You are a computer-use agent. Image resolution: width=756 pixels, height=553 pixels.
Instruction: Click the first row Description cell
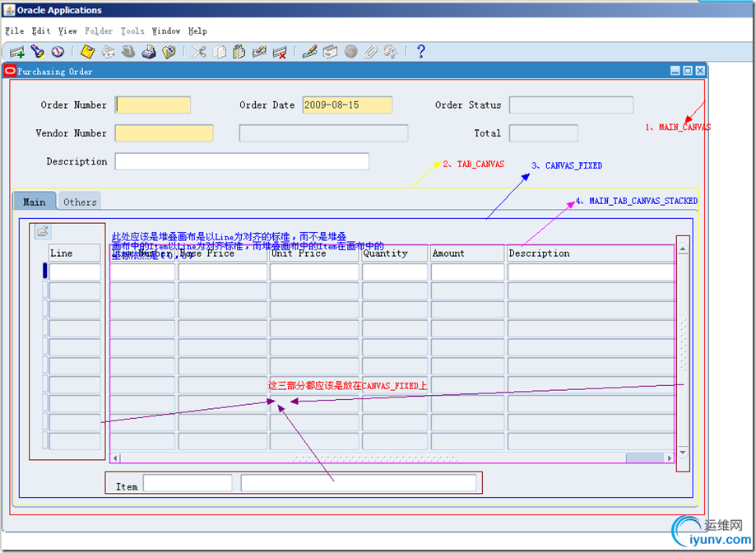point(591,272)
